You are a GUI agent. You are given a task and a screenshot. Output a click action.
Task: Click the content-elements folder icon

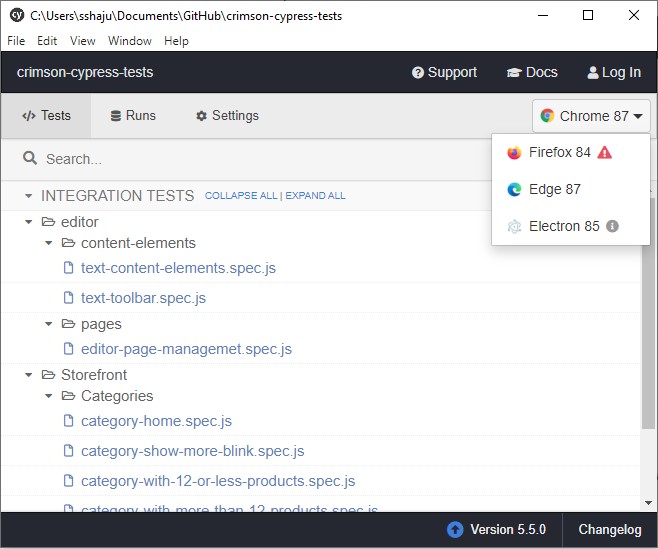click(68, 243)
